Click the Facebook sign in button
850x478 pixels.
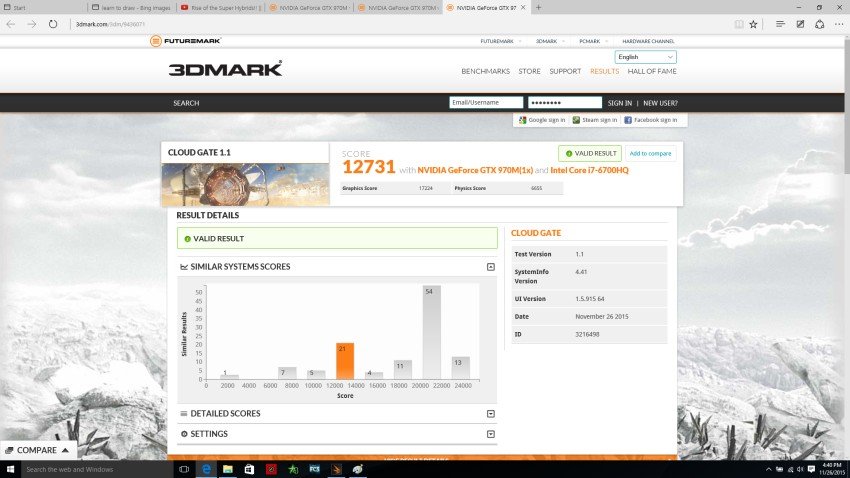pyautogui.click(x=651, y=120)
